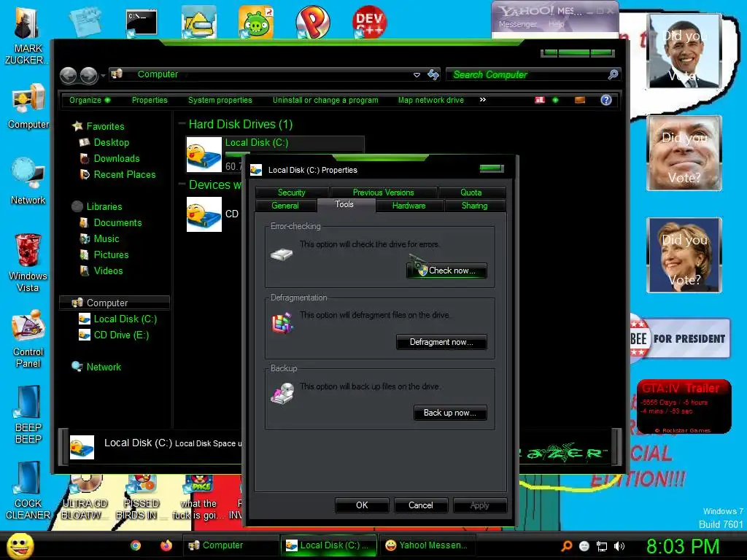The height and width of the screenshot is (560, 747).
Task: Select Documents under Libraries
Action: click(117, 223)
